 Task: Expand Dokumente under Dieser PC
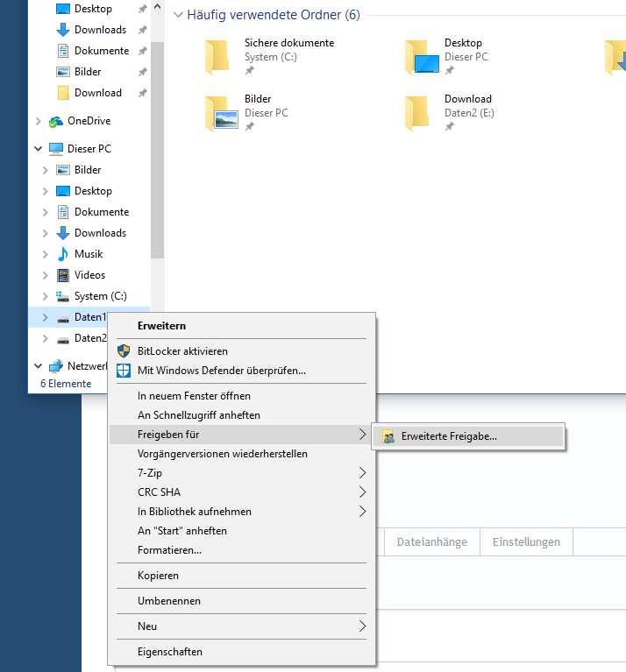tap(45, 212)
